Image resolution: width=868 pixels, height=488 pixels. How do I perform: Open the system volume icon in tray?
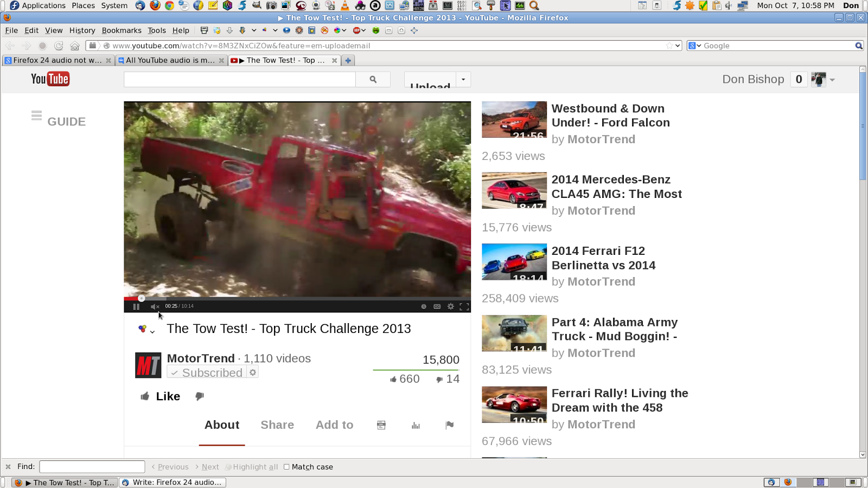729,5
